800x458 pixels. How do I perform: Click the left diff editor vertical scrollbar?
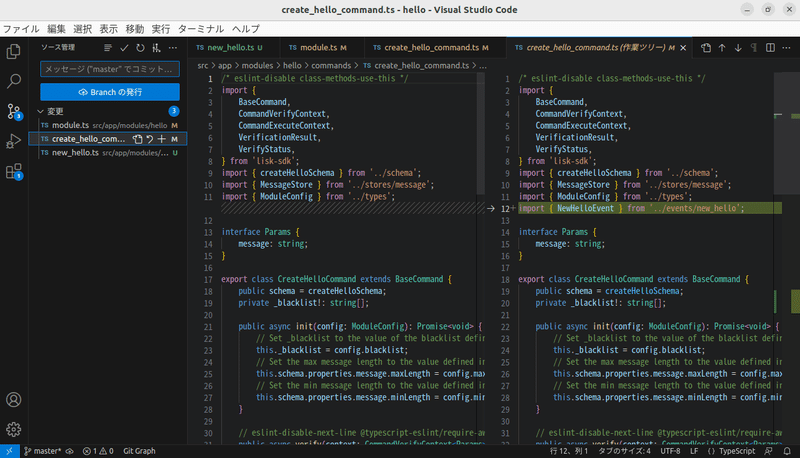(481, 133)
